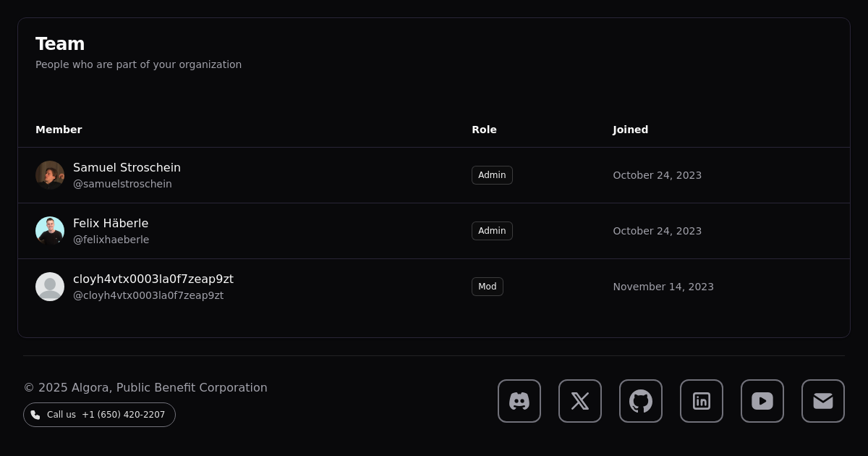Open the LinkedIn icon link
The width and height of the screenshot is (868, 456).
(x=702, y=401)
